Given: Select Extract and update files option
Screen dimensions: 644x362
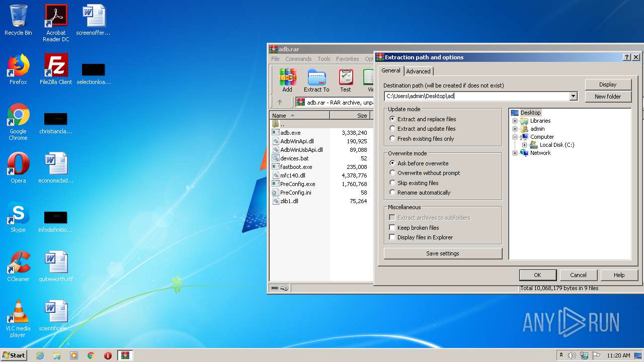Looking at the screenshot, I should (x=423, y=129).
